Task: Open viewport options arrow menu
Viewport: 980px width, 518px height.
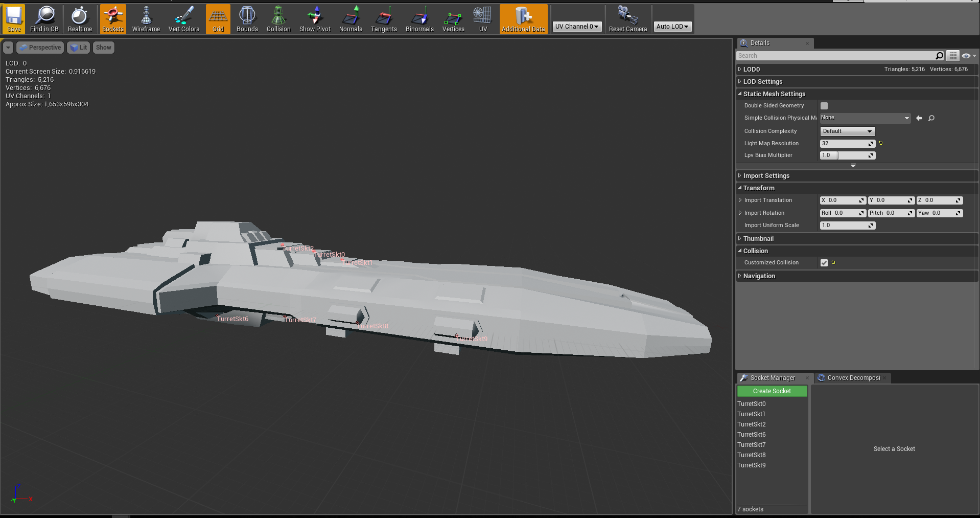Action: pyautogui.click(x=8, y=48)
